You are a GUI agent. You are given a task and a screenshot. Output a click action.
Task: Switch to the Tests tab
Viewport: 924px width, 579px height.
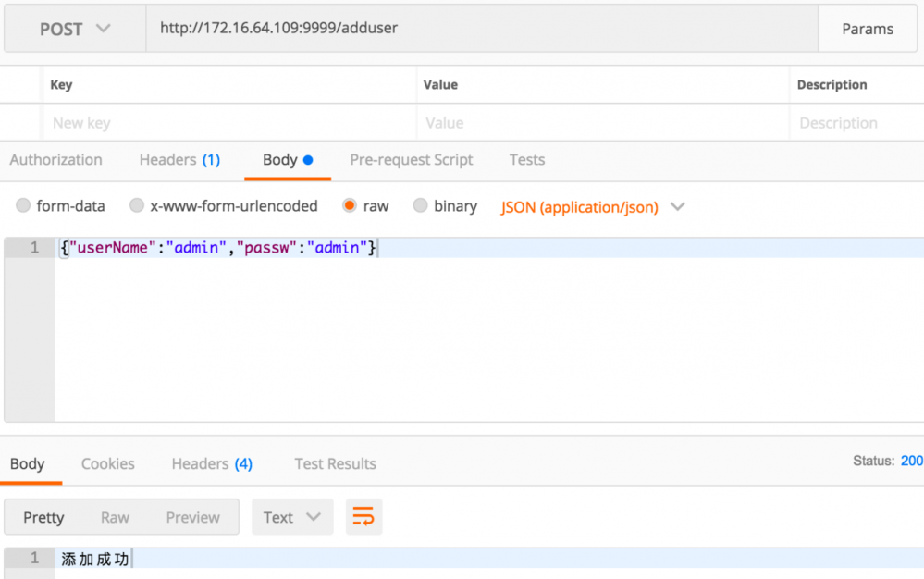[x=526, y=159]
